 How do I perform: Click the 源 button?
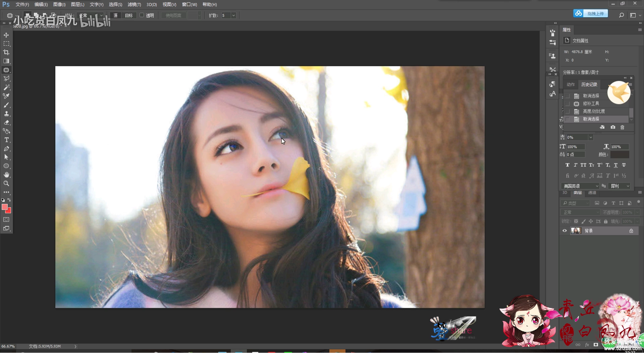coord(115,15)
